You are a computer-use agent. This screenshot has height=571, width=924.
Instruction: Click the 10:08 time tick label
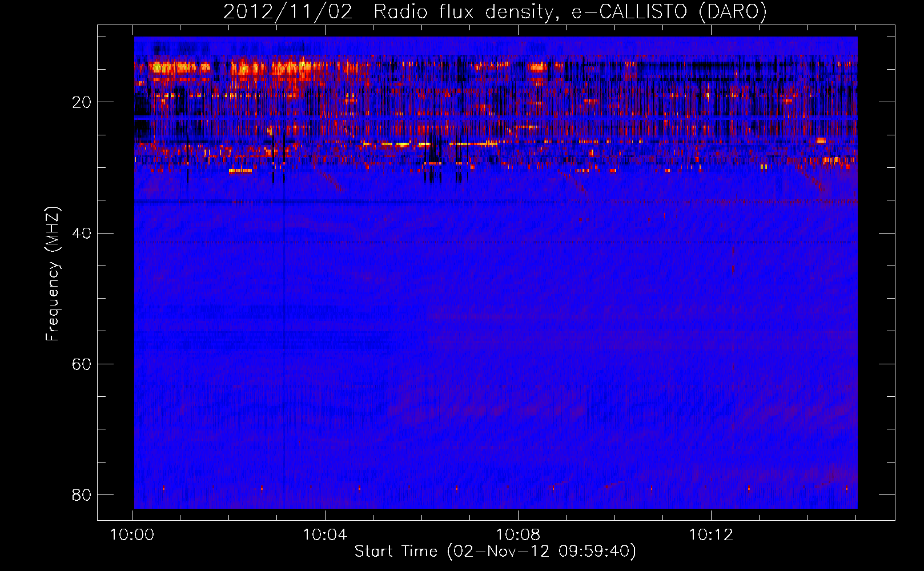pyautogui.click(x=518, y=535)
